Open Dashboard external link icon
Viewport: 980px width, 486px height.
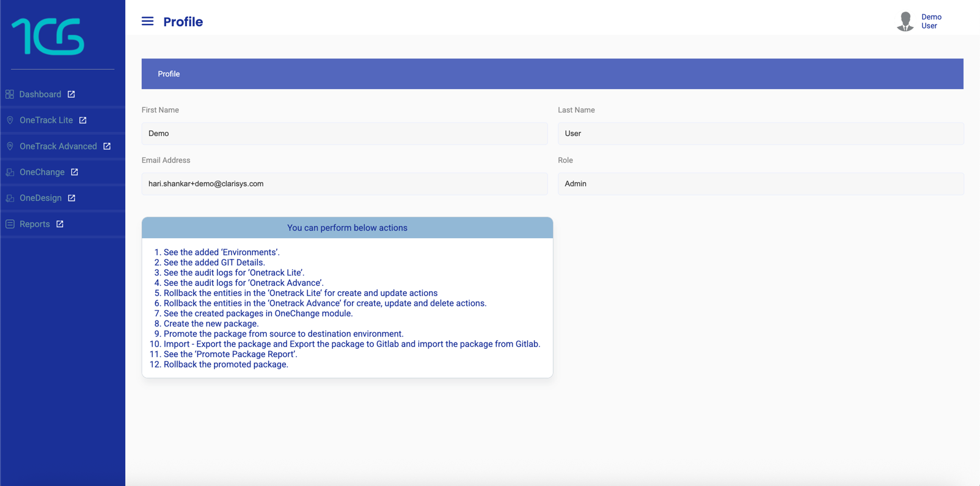(71, 94)
